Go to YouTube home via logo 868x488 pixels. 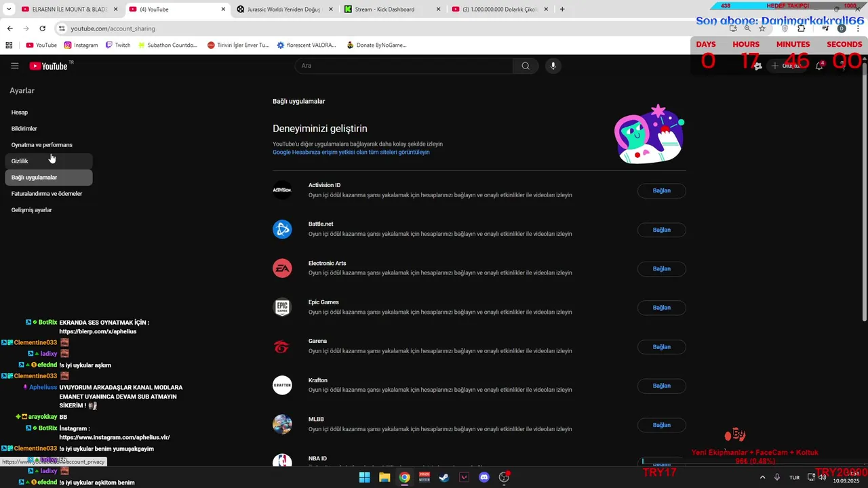click(49, 66)
